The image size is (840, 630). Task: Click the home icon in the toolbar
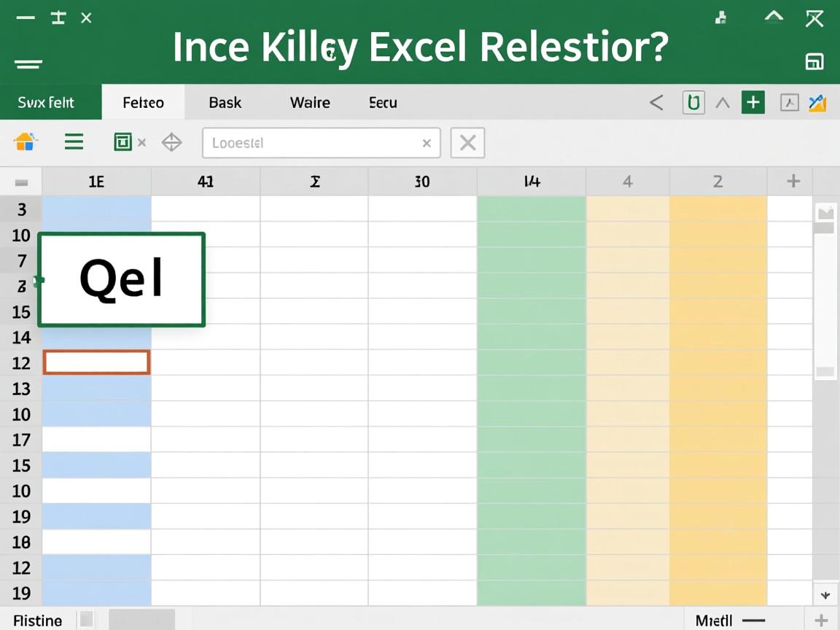(26, 141)
